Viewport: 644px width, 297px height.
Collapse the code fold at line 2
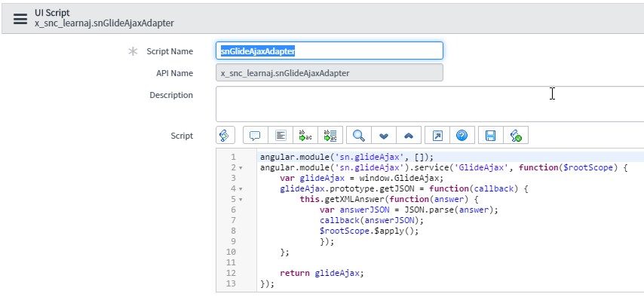pyautogui.click(x=241, y=168)
